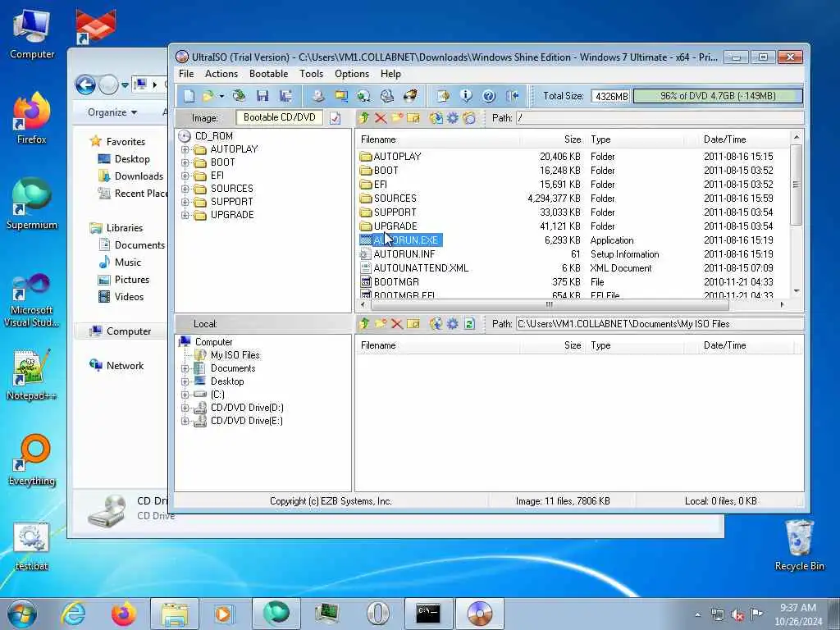Click the Total Size value box
Viewport: 840px width, 630px height.
pos(611,96)
